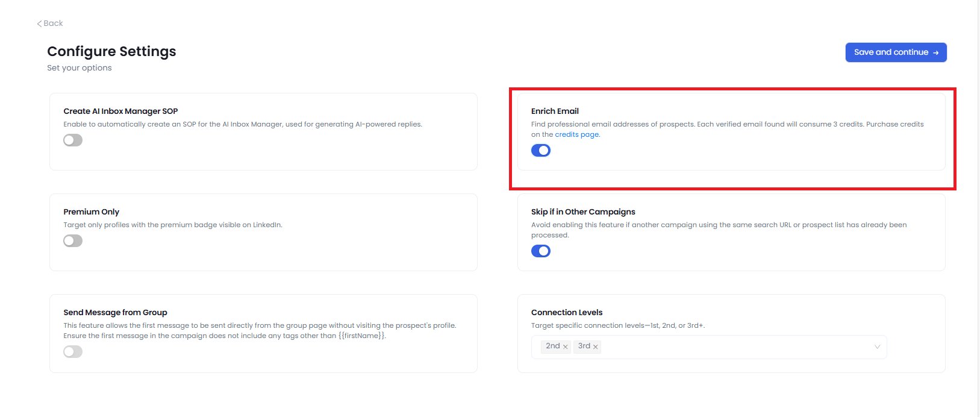The width and height of the screenshot is (980, 417).
Task: Click the Connection Levels dropdown chevron
Action: pos(877,346)
